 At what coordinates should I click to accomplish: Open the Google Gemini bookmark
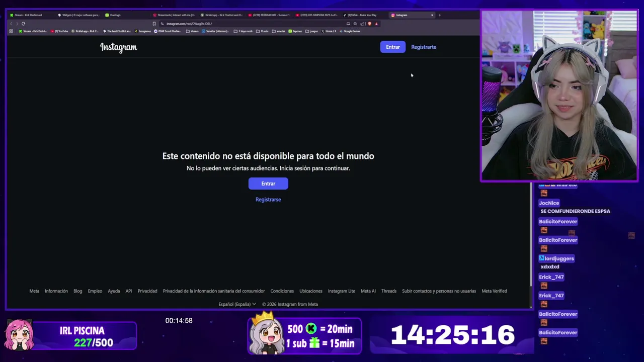point(350,31)
